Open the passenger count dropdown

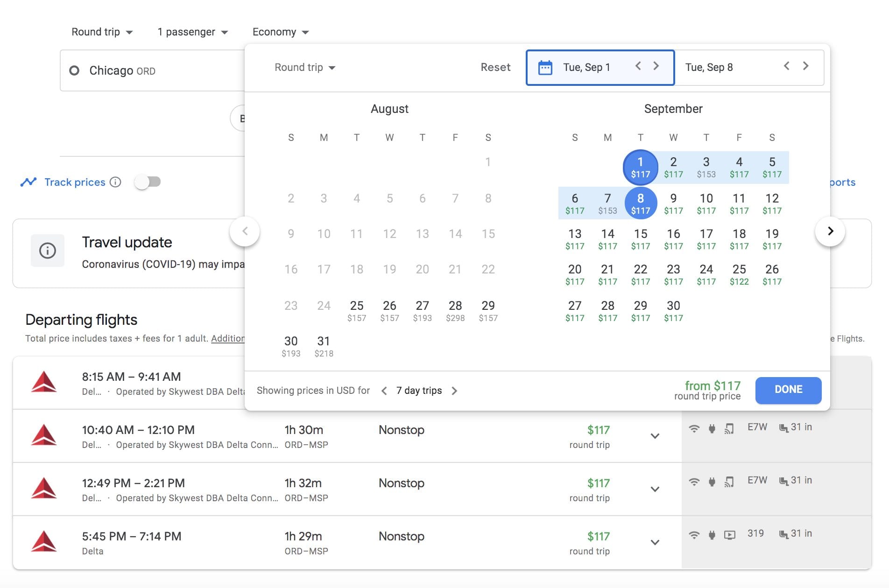192,32
